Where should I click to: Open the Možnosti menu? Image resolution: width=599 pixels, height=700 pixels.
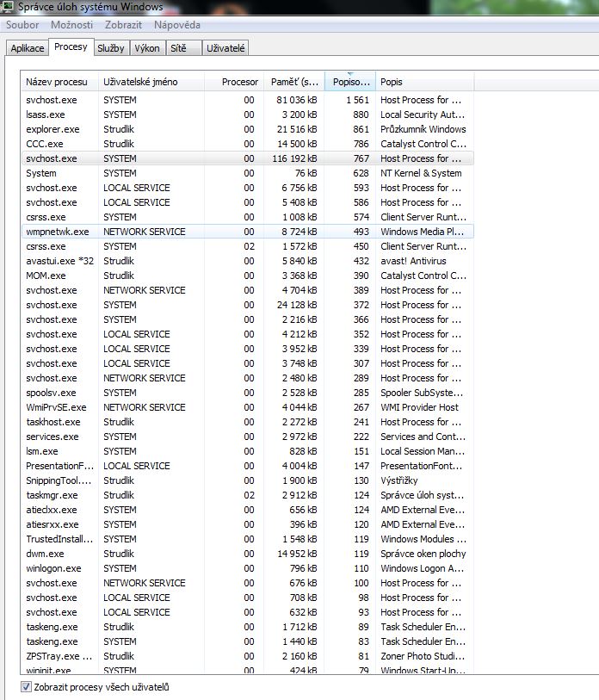[x=71, y=25]
